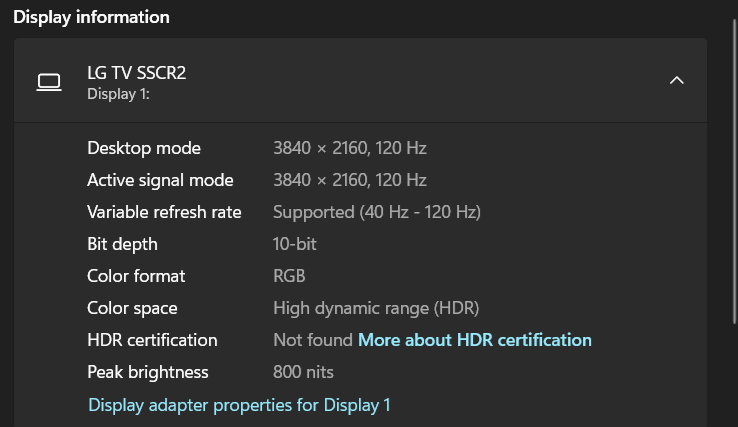Click the Color format label
Image resolution: width=738 pixels, height=427 pixels.
136,276
